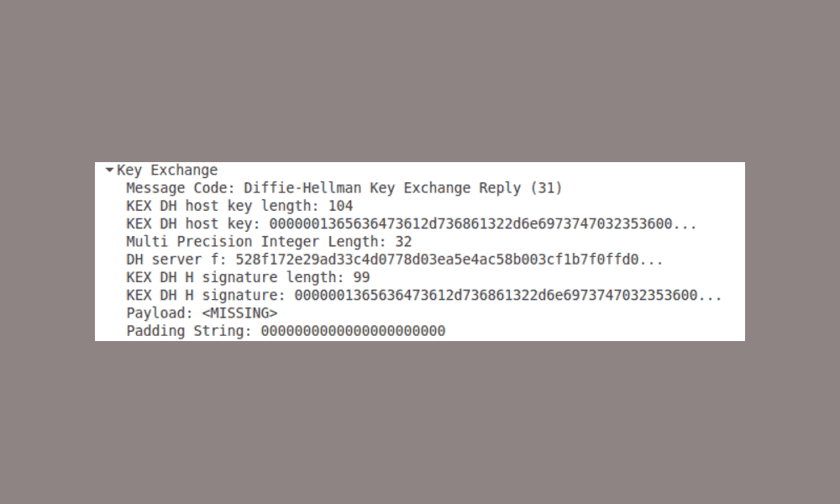This screenshot has height=504, width=840.
Task: Click the hex value starting 528f172e29ad
Action: pos(449,260)
